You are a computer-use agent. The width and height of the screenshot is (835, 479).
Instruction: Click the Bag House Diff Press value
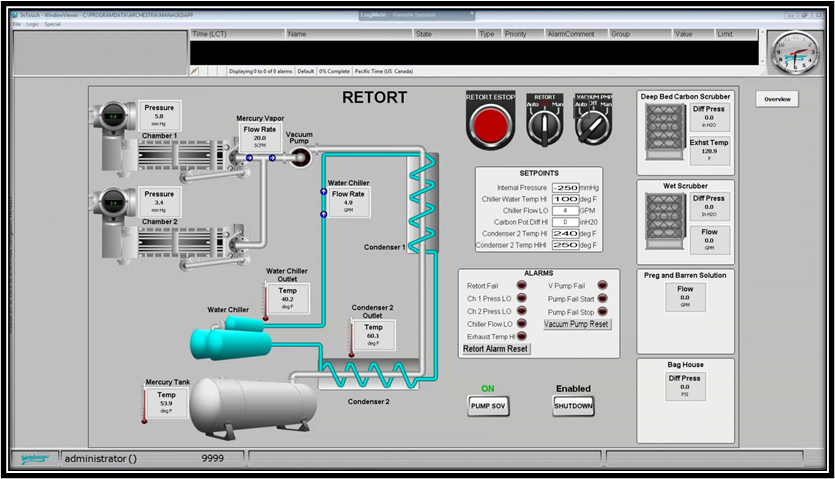click(684, 387)
